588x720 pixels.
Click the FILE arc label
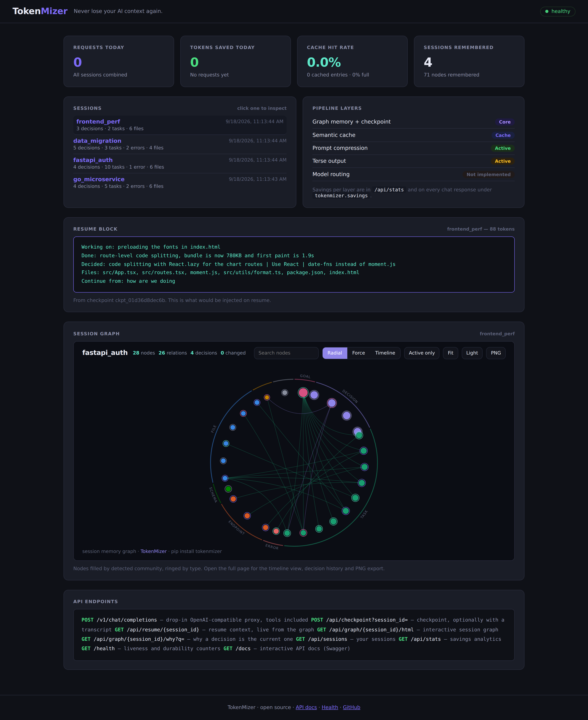pyautogui.click(x=213, y=429)
